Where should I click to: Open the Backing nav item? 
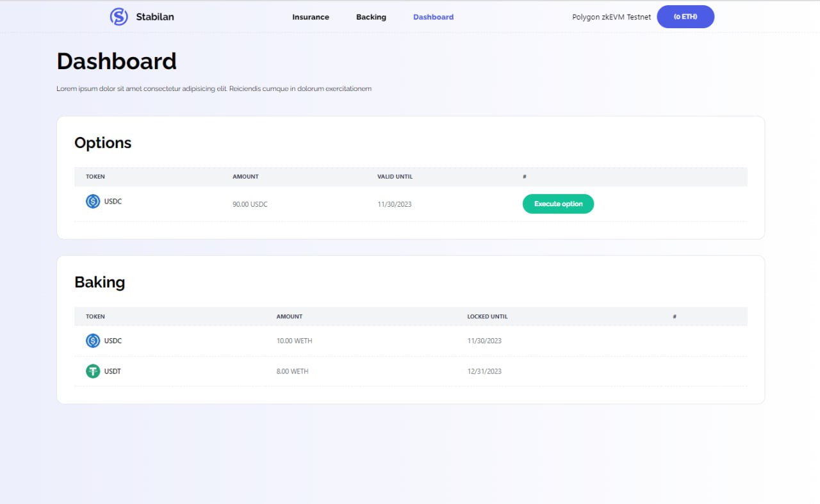[x=371, y=17]
